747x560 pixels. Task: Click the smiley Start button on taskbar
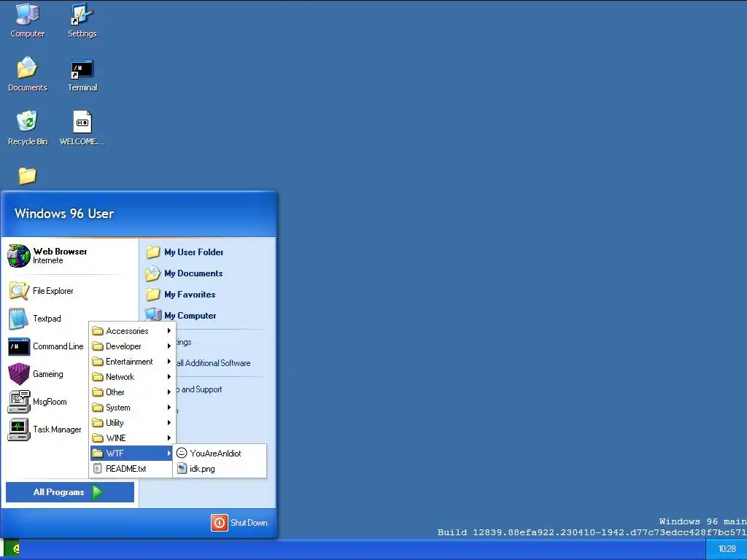click(x=12, y=549)
